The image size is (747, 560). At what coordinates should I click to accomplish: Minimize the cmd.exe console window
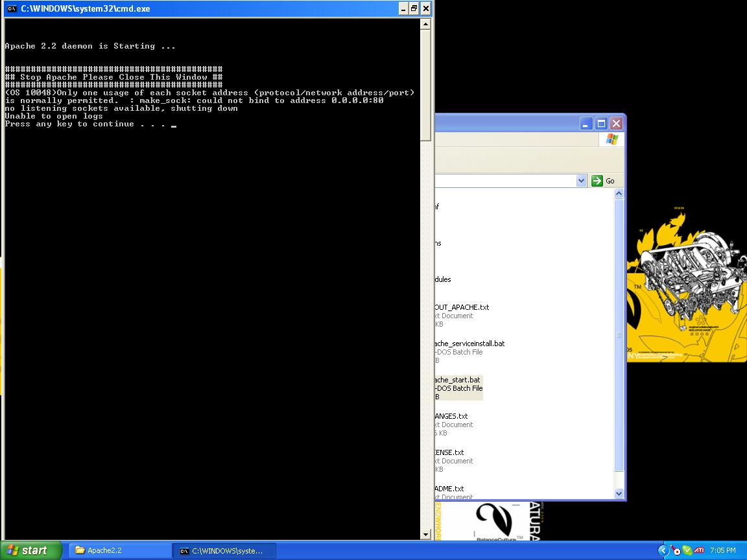click(x=403, y=8)
